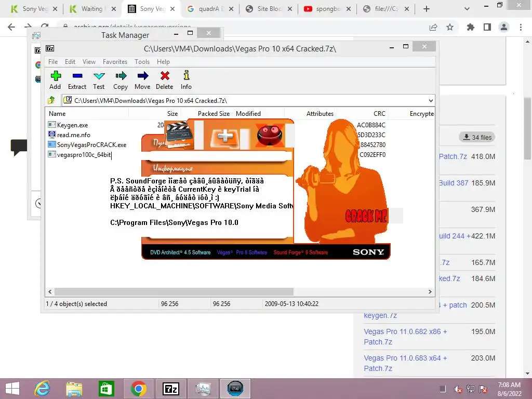Select Keygen.exe in file list
This screenshot has height=399, width=532.
tap(72, 125)
